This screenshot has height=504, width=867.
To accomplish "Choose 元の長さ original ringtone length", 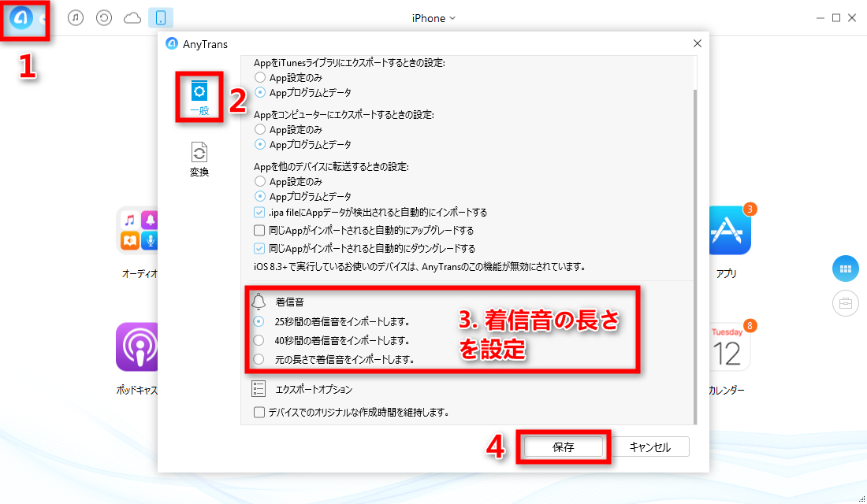I will [x=259, y=359].
